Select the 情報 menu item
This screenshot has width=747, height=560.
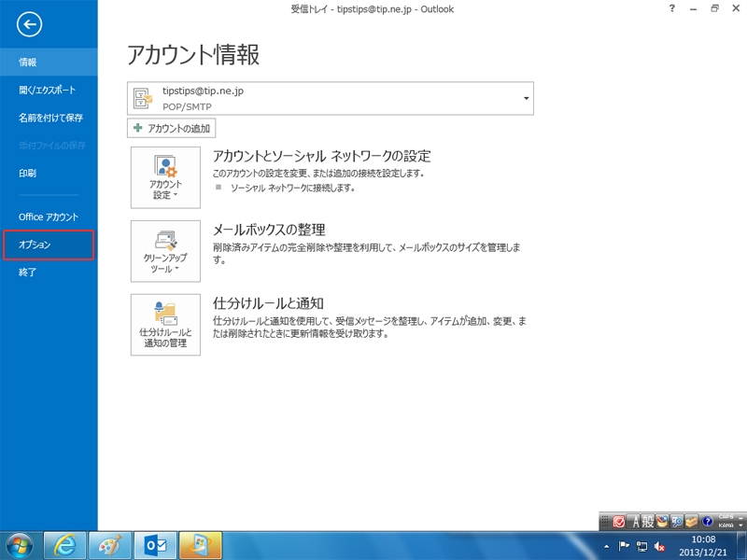pos(49,62)
